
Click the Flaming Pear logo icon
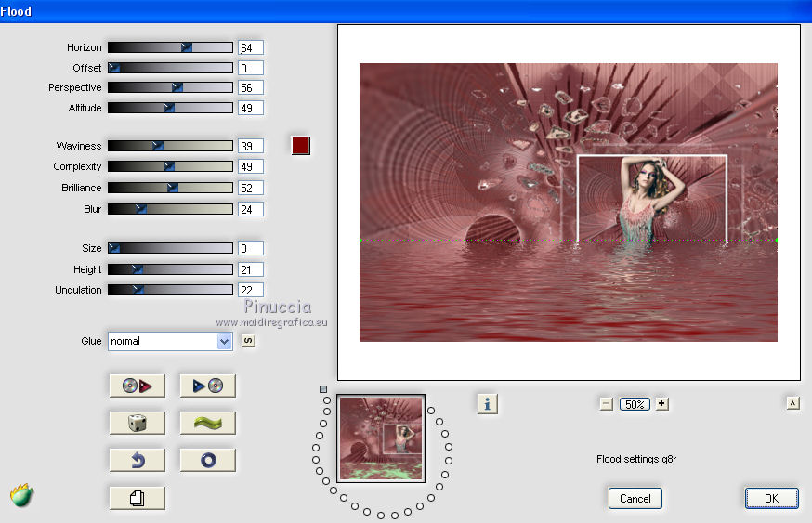(21, 495)
